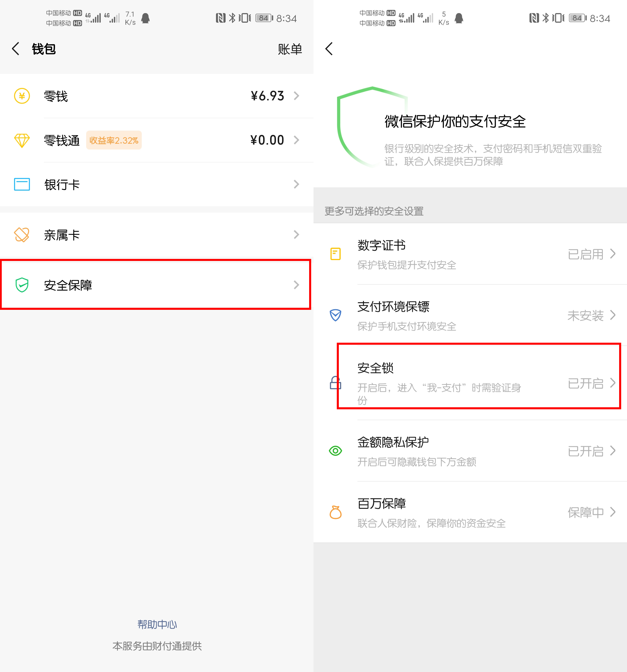Open 安全保障 security entry
This screenshot has width=627, height=672.
[157, 285]
